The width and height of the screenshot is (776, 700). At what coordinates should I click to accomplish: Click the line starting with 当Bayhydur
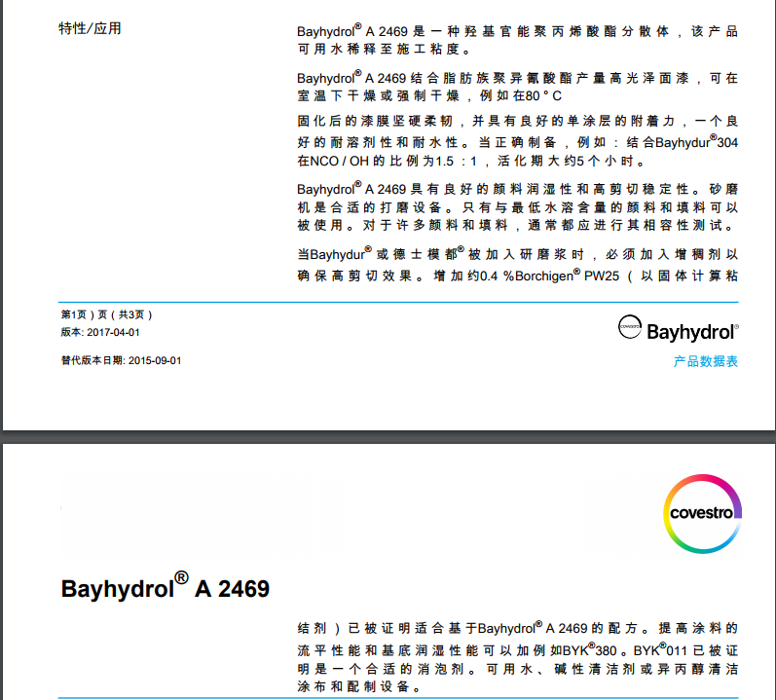[517, 255]
